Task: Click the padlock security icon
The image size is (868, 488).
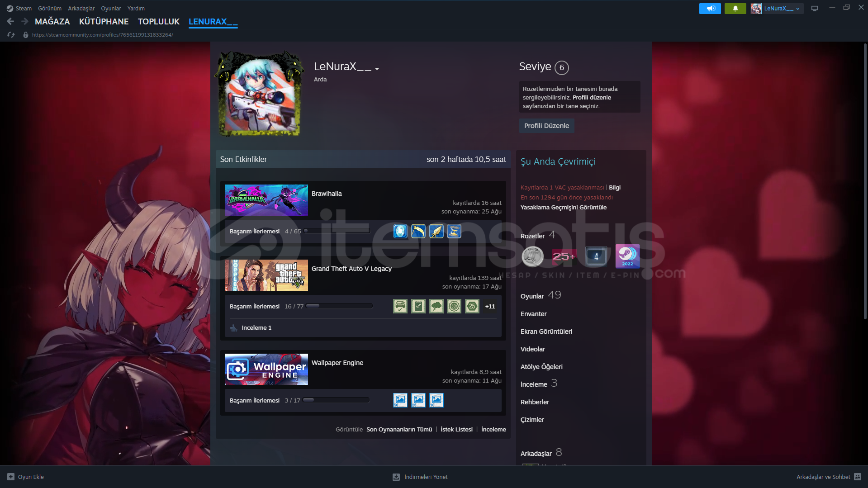Action: pos(26,35)
